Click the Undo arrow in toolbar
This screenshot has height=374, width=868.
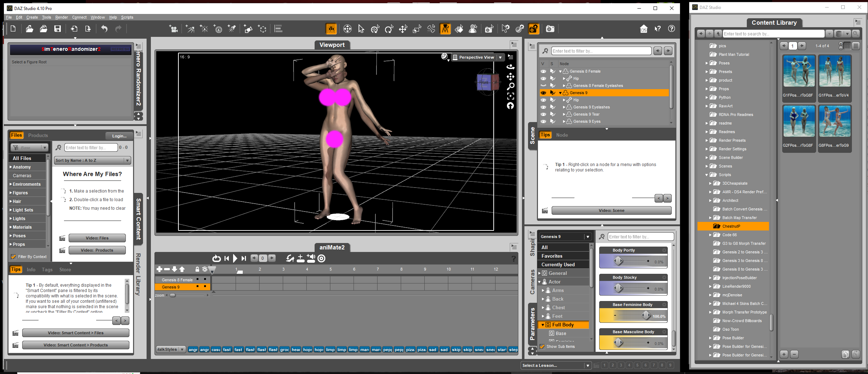click(104, 29)
